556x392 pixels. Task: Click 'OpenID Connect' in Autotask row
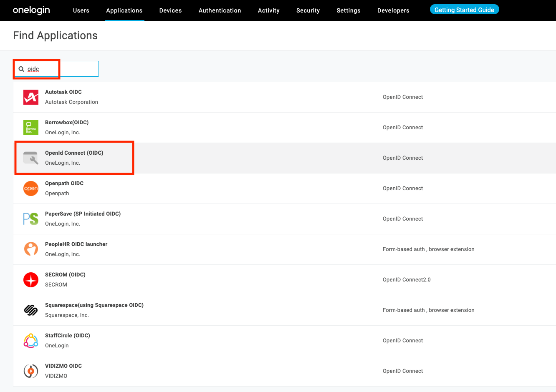403,97
